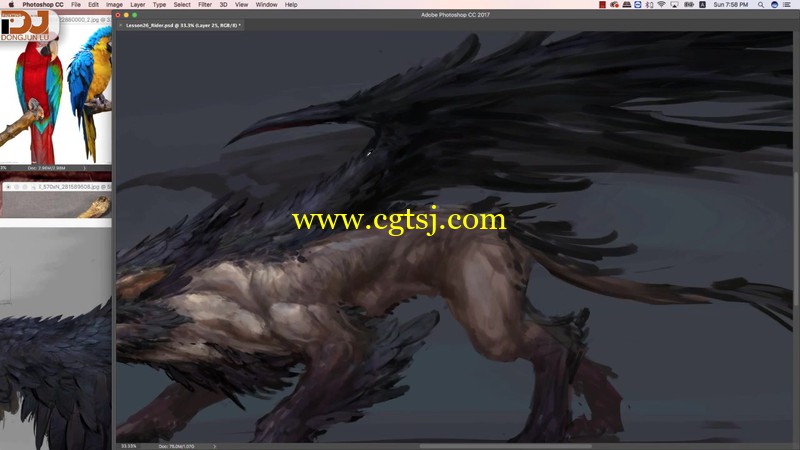Open the Apple menu
The width and height of the screenshot is (800, 450).
(11, 5)
